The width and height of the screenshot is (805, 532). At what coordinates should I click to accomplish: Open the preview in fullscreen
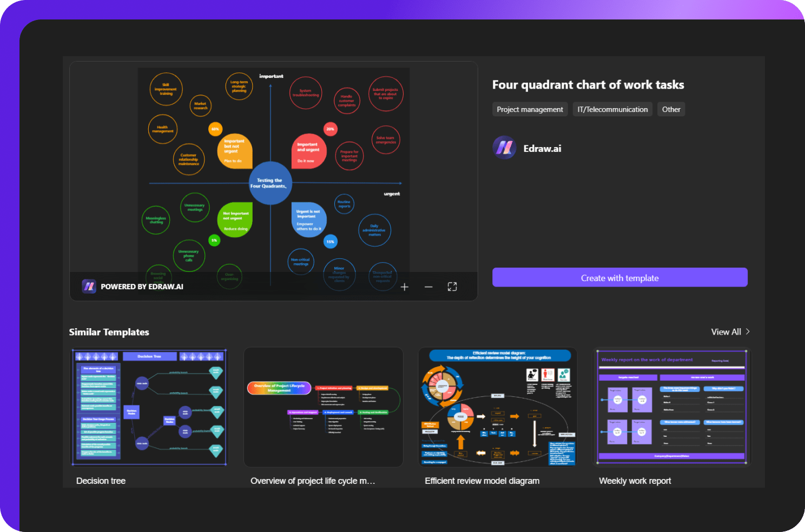coord(452,287)
